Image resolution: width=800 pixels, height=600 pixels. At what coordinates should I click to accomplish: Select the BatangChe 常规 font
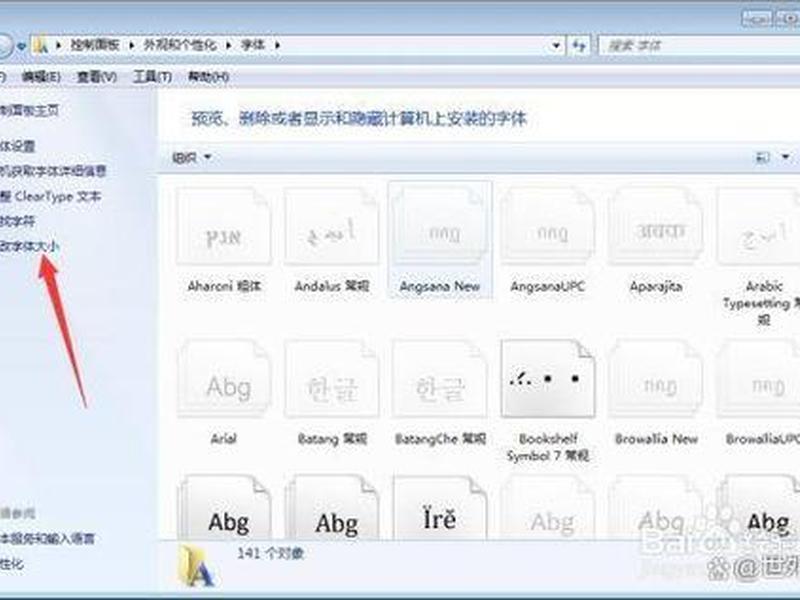[x=440, y=393]
